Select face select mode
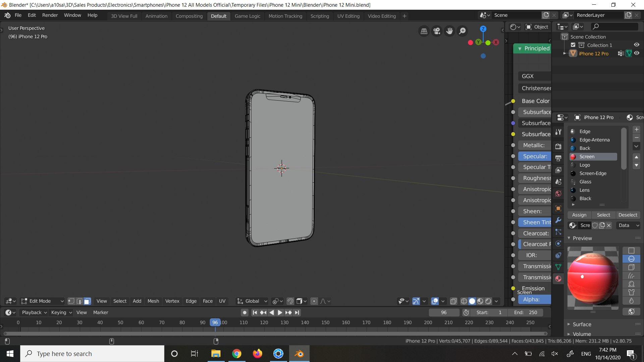 tap(87, 301)
